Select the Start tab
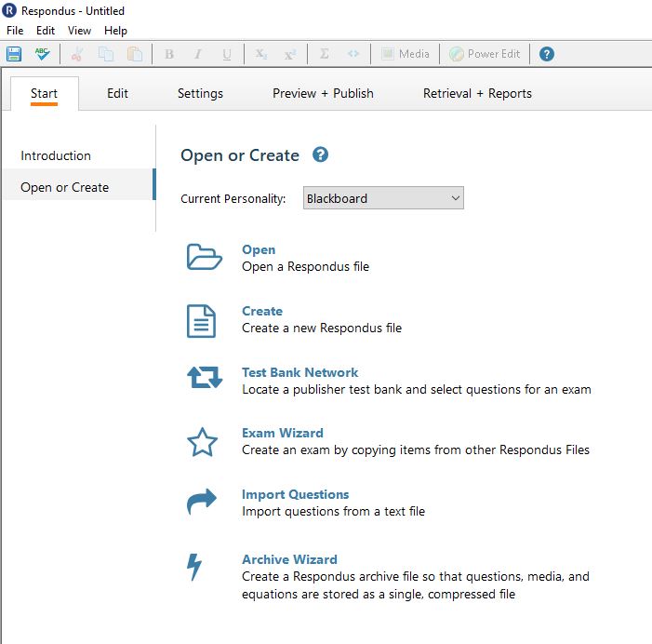This screenshot has height=644, width=652. click(x=44, y=94)
